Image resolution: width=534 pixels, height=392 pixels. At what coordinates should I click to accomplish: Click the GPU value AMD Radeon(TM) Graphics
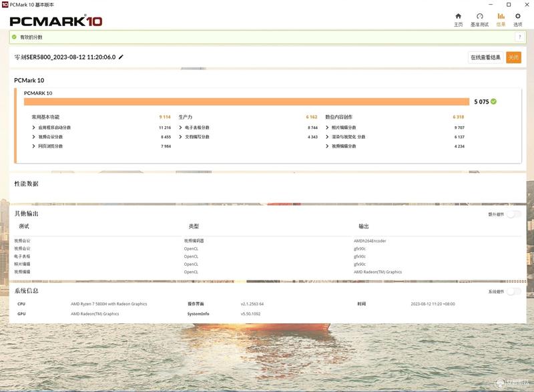(95, 314)
